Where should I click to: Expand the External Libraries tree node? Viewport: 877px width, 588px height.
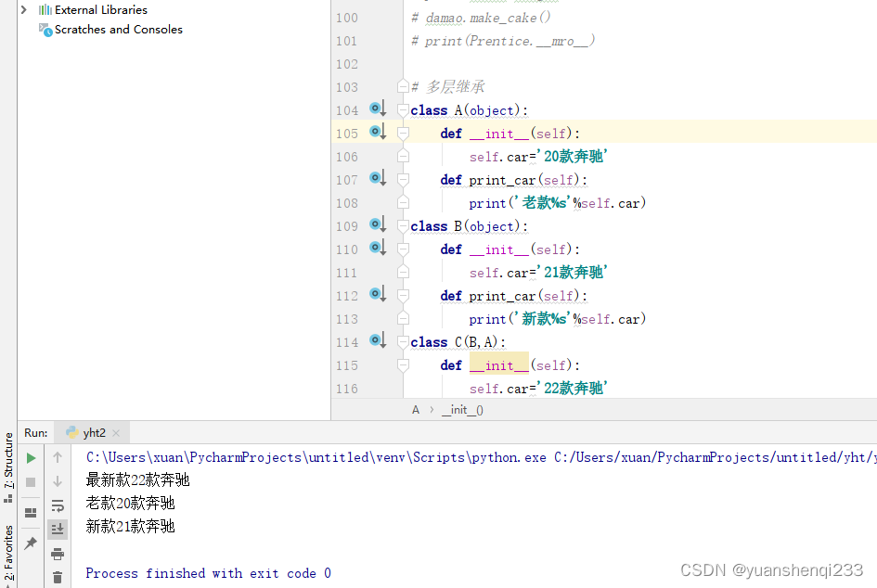point(23,9)
